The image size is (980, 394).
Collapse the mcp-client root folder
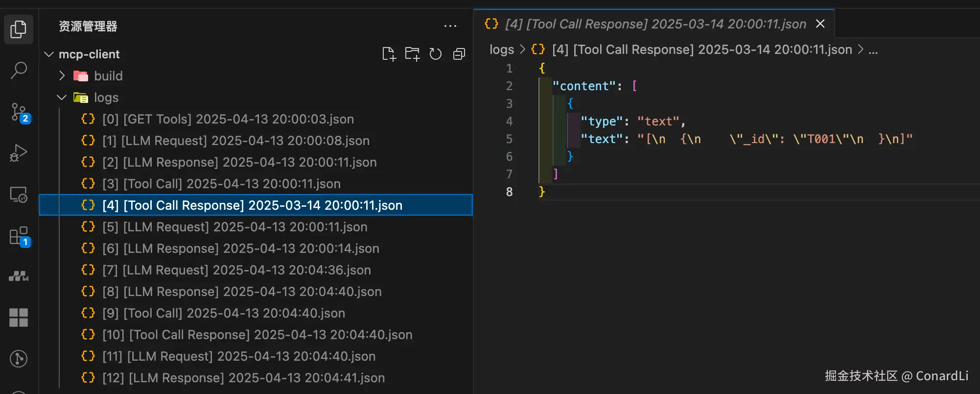pos(49,54)
